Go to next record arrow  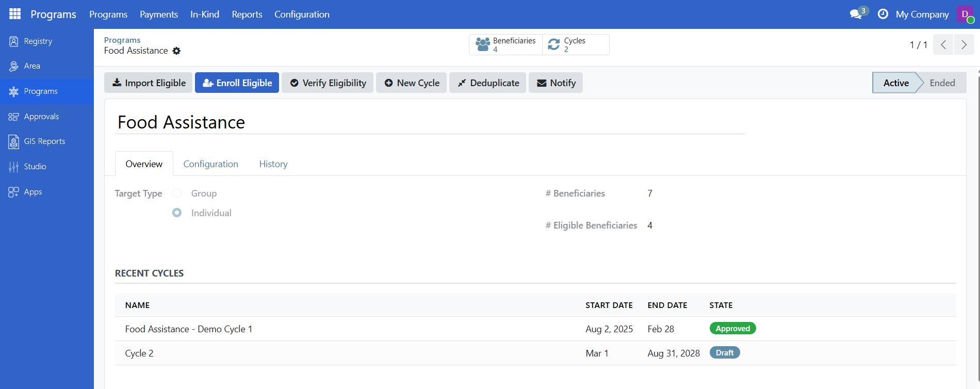tap(964, 44)
